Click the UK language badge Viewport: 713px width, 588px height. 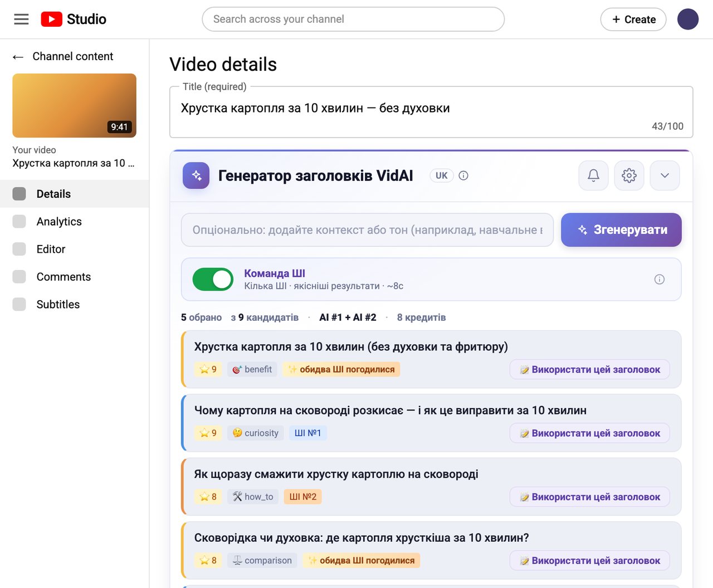[442, 176]
